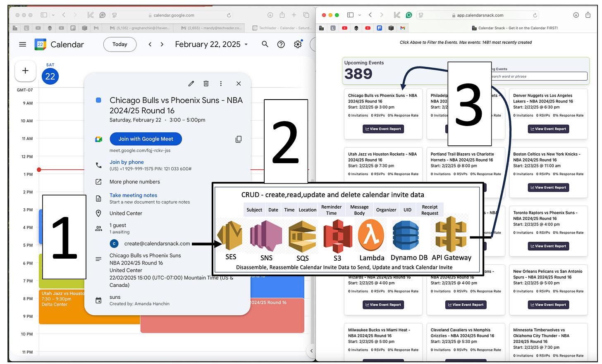Show downloads in the calendar.google.com Safari window
This screenshot has height=364, width=602.
point(270,15)
